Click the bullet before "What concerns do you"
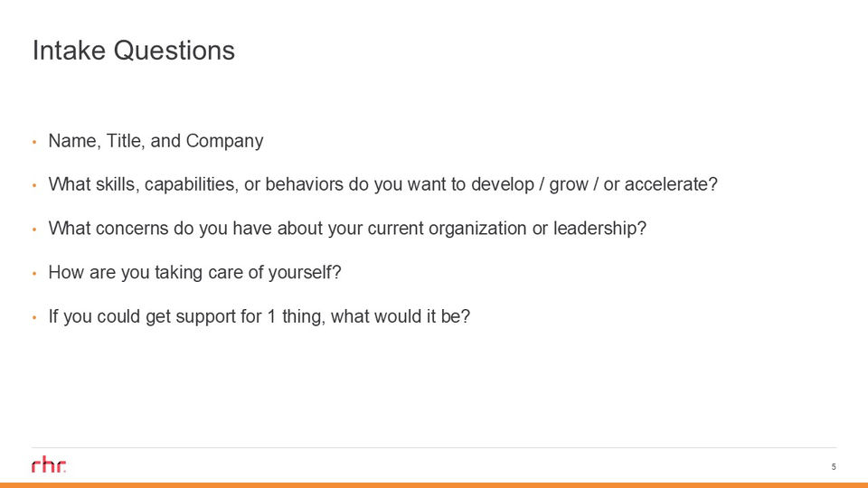This screenshot has height=488, width=868. click(x=34, y=230)
